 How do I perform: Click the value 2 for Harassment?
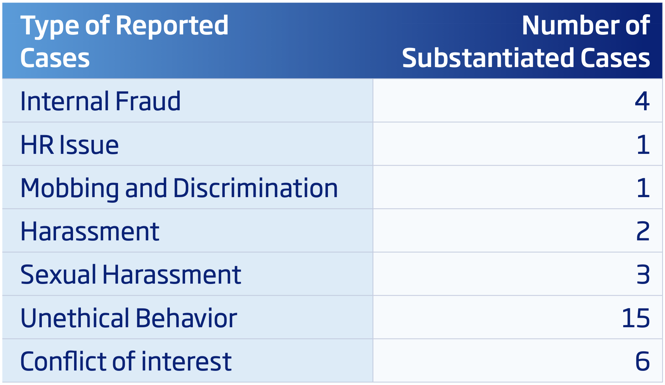tap(643, 232)
